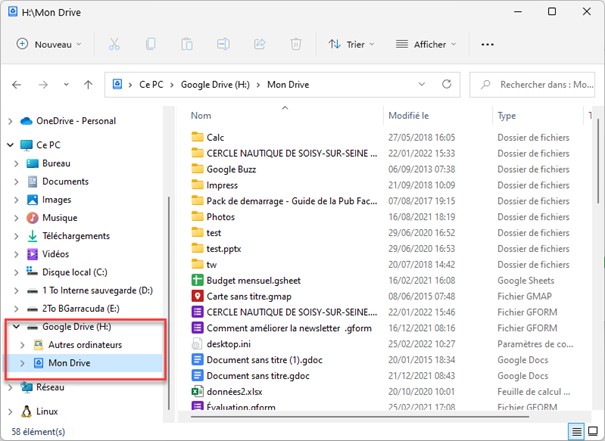Image resolution: width=605 pixels, height=441 pixels.
Task: Expand the Autres ordinateurs tree node
Action: click(23, 345)
